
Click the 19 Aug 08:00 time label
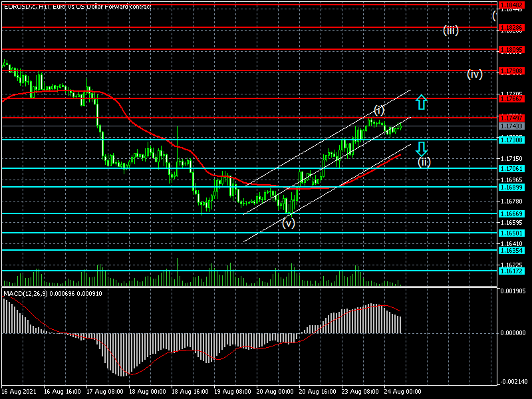coord(232,392)
